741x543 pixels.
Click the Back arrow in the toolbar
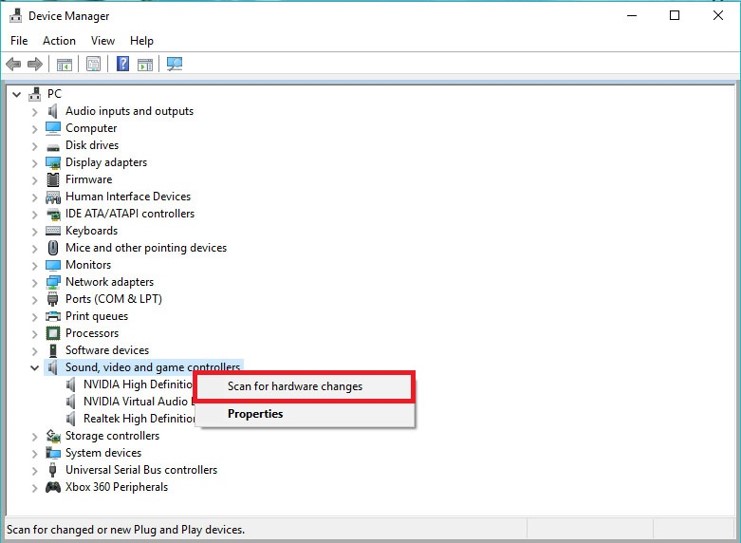tap(14, 64)
